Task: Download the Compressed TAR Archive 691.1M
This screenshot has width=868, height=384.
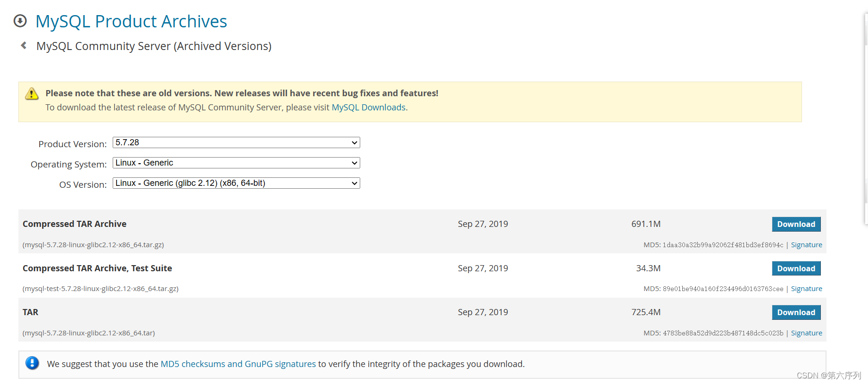Action: 796,224
